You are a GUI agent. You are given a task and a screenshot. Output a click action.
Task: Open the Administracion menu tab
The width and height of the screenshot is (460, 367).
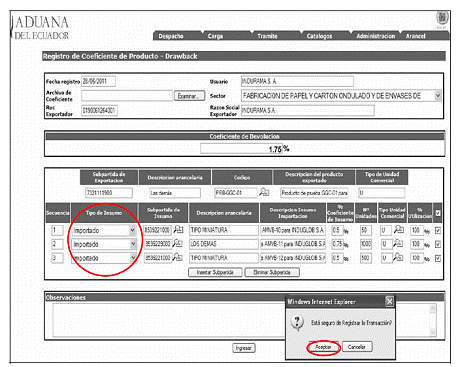coord(376,36)
